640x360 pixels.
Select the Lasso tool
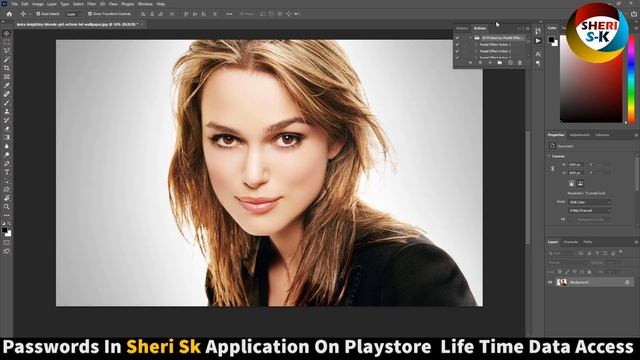click(7, 51)
